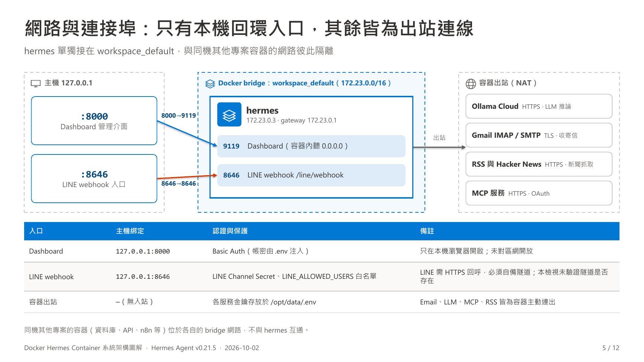Viewport: 644px width, 362px height.
Task: Click the 8000→9119 port mapping label
Action: coord(178,115)
